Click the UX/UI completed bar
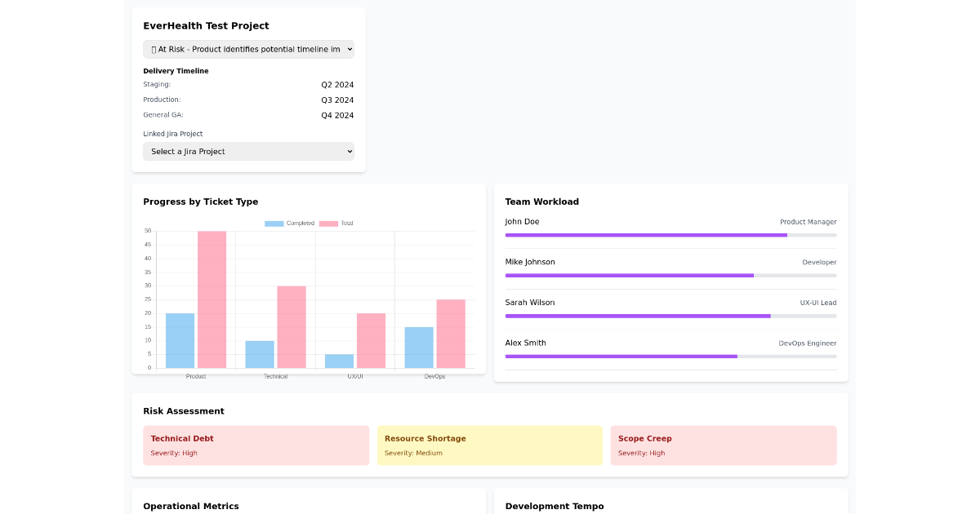 click(339, 361)
